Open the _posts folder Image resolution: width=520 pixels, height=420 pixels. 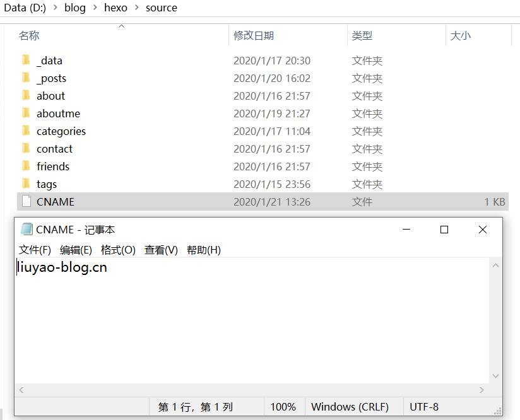click(52, 78)
